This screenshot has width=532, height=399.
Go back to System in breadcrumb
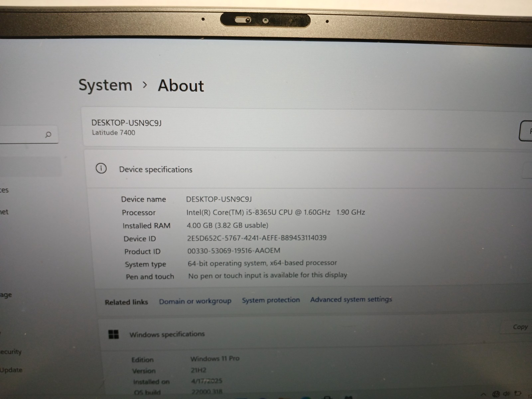tap(105, 85)
